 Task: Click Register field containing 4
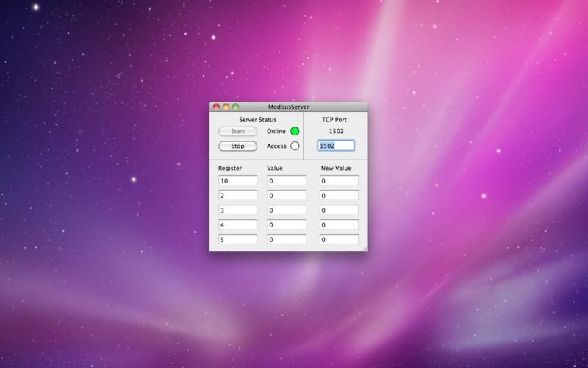(237, 225)
